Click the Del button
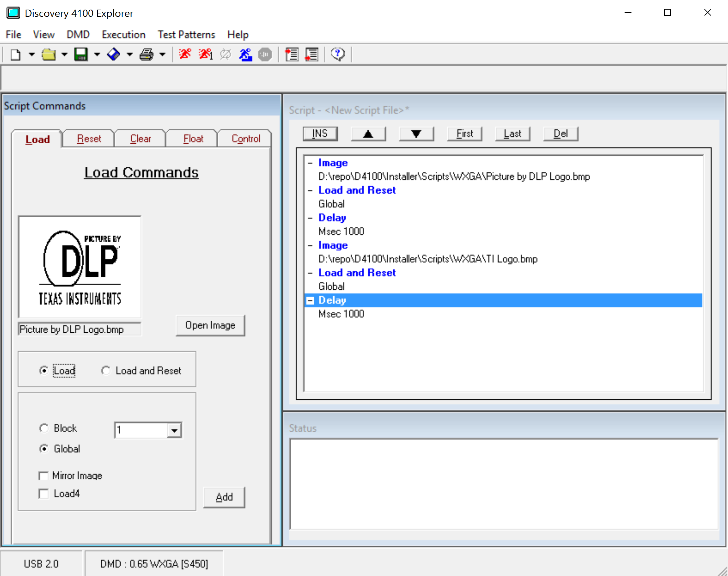This screenshot has height=576, width=728. 561,134
